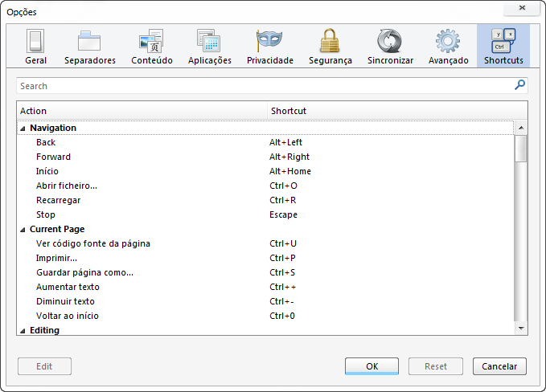Click the scrollbar up arrow
Image resolution: width=546 pixels, height=392 pixels.
pyautogui.click(x=521, y=128)
